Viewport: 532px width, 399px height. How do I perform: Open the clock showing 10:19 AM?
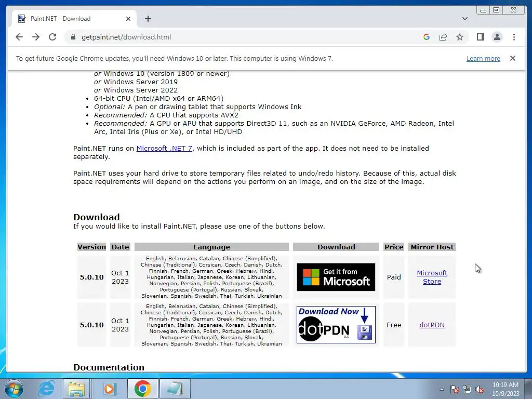[506, 389]
